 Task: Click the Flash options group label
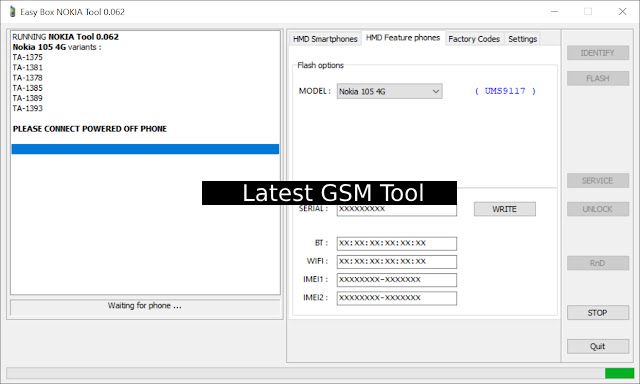pyautogui.click(x=320, y=65)
